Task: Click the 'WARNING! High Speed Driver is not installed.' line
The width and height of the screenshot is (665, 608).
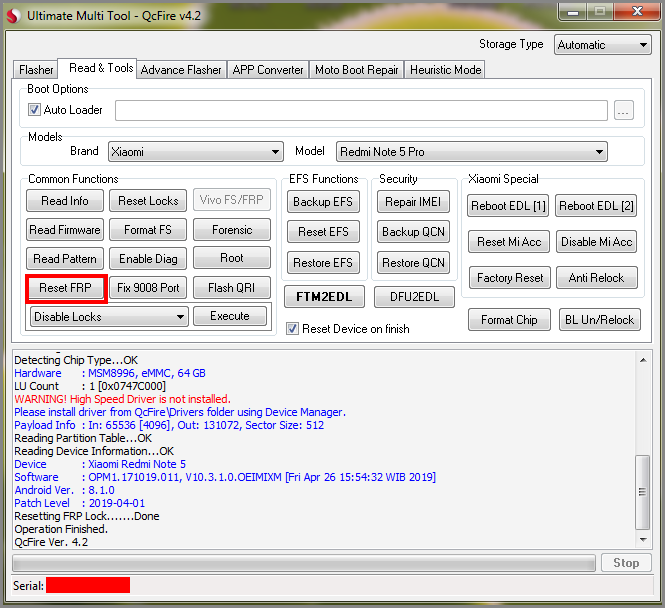Action: [123, 399]
